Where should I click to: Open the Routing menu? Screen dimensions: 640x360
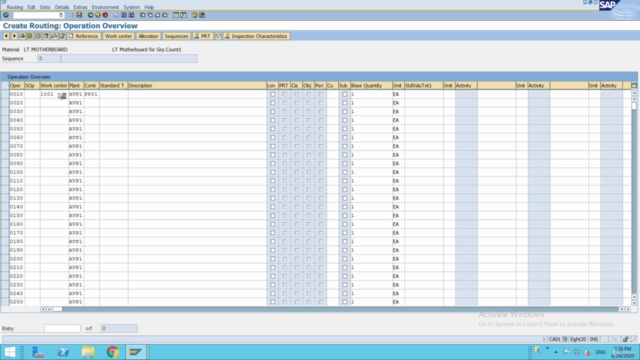pyautogui.click(x=15, y=7)
